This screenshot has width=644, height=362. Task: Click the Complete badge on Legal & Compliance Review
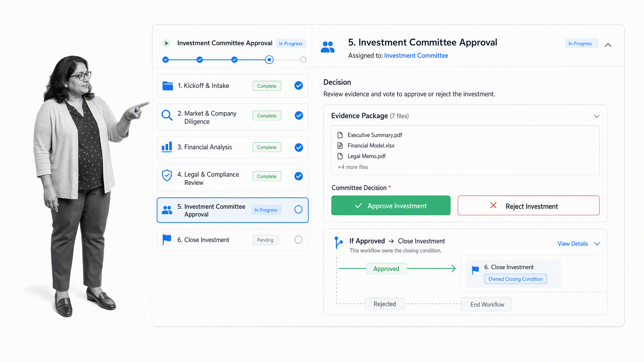pos(267,176)
